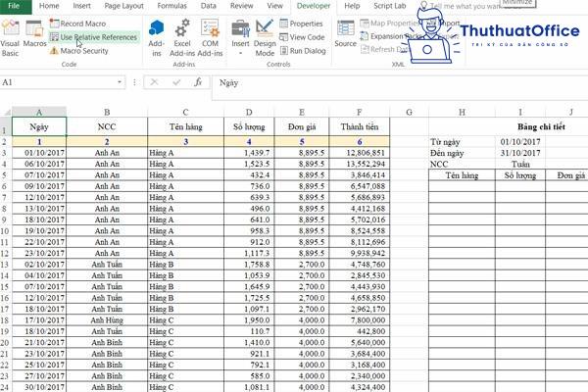Select column H header

pyautogui.click(x=462, y=112)
